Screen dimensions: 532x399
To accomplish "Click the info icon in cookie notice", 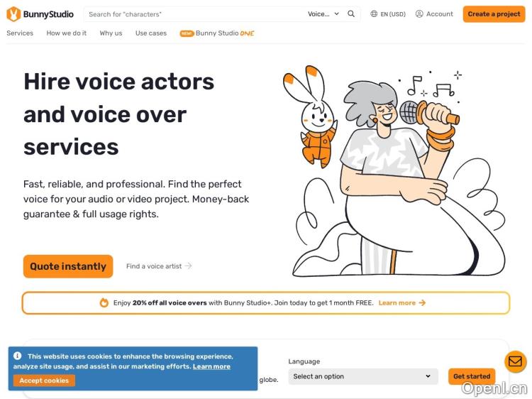I will click(18, 356).
